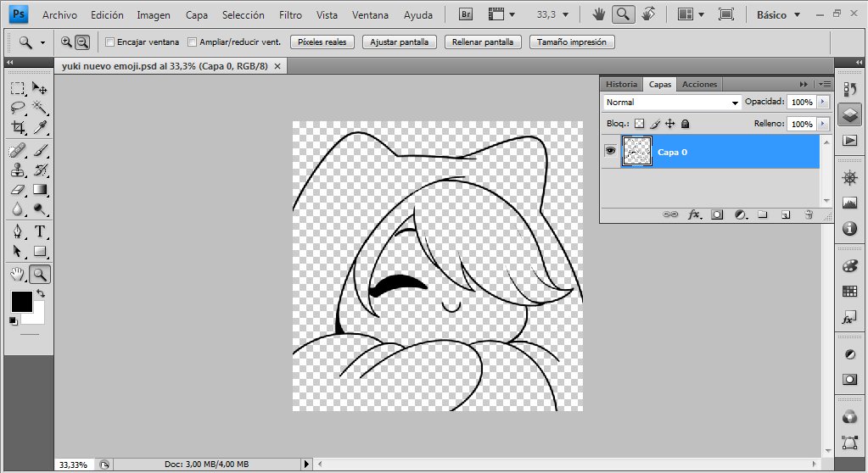Select the Move tool
Image resolution: width=868 pixels, height=473 pixels.
39,88
